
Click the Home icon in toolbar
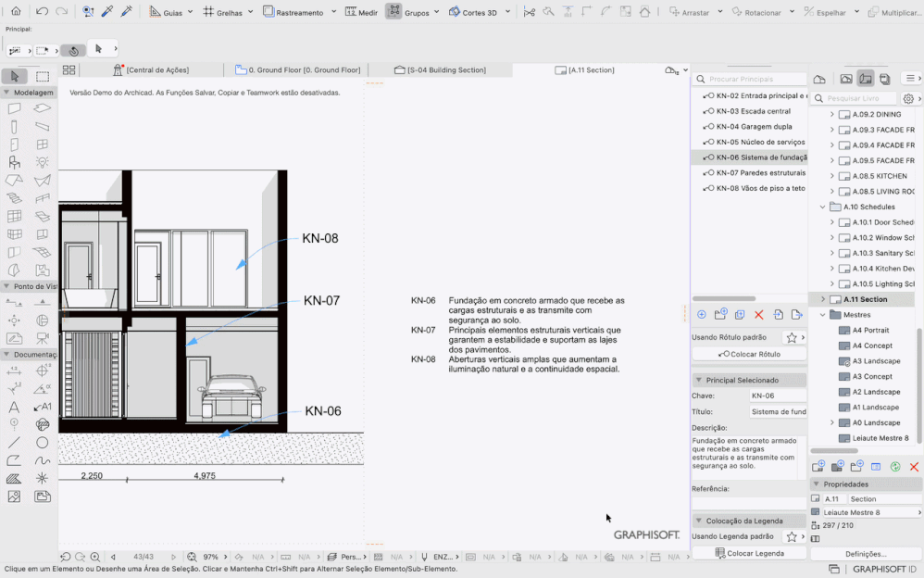click(16, 11)
